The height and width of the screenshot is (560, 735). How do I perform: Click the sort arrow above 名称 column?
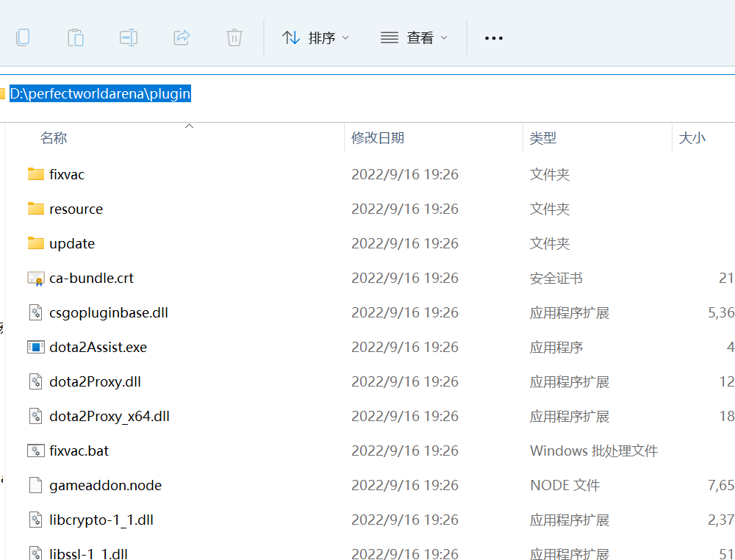[190, 126]
